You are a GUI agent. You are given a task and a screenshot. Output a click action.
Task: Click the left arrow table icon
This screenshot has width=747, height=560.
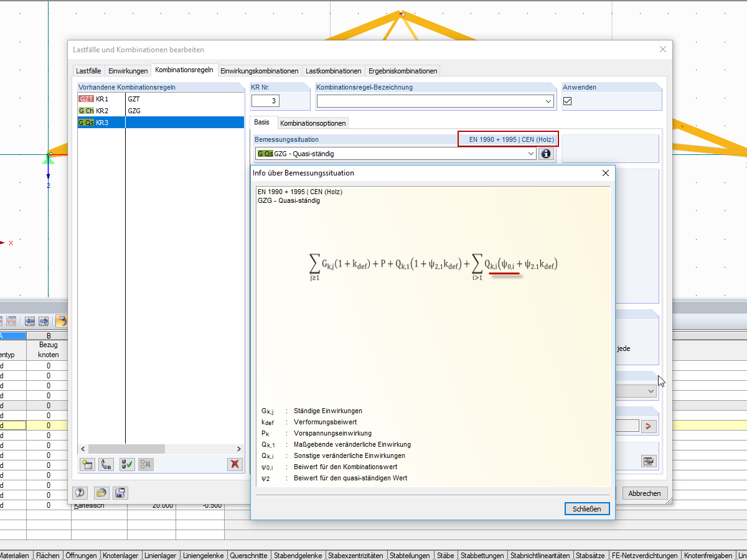[30, 321]
